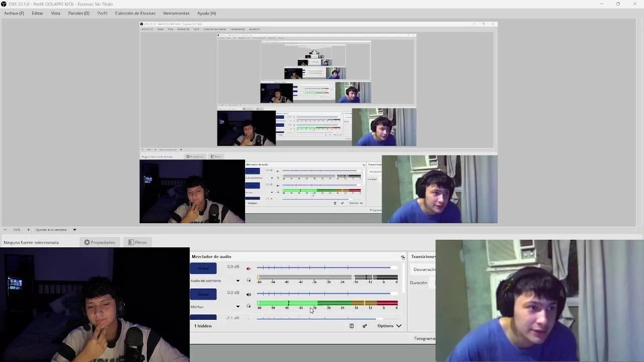Viewport: 644px width, 362px height.
Task: Open the Colección de Escenas menu
Action: 135,13
